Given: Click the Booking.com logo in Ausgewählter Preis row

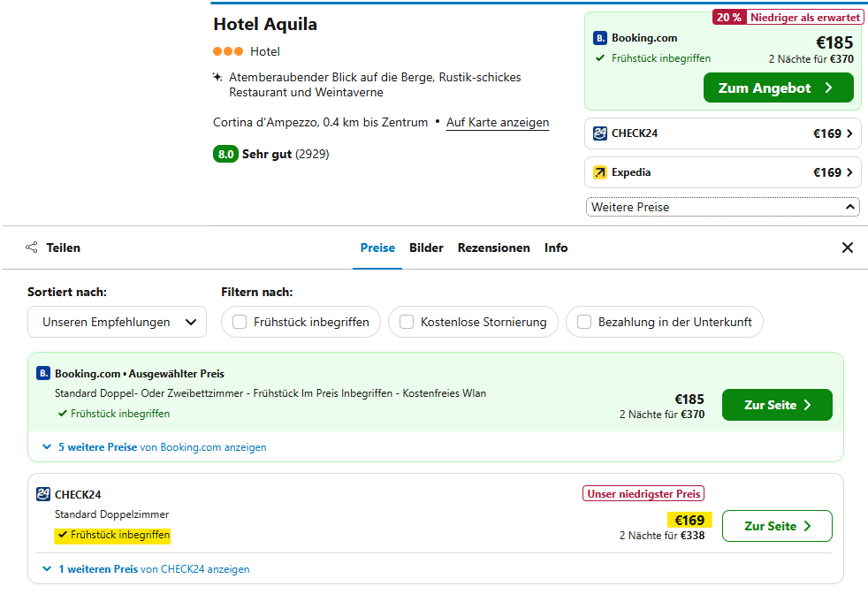Looking at the screenshot, I should (43, 374).
